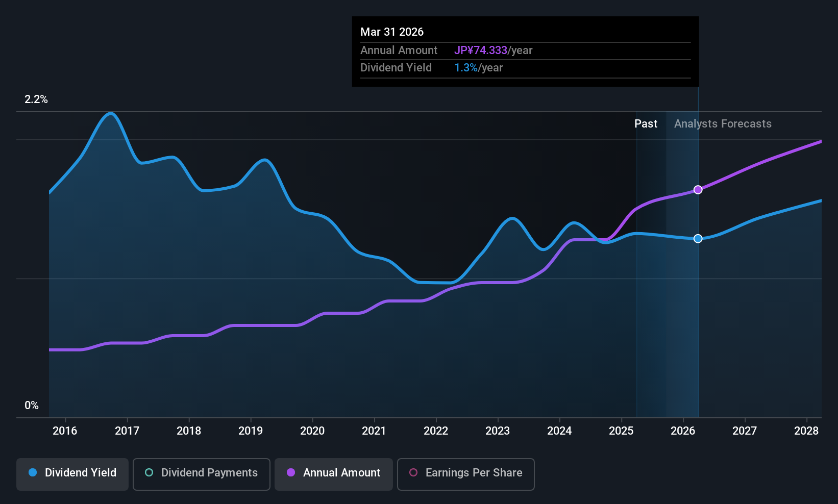
Task: Click the 2021 axis label
Action: [374, 431]
